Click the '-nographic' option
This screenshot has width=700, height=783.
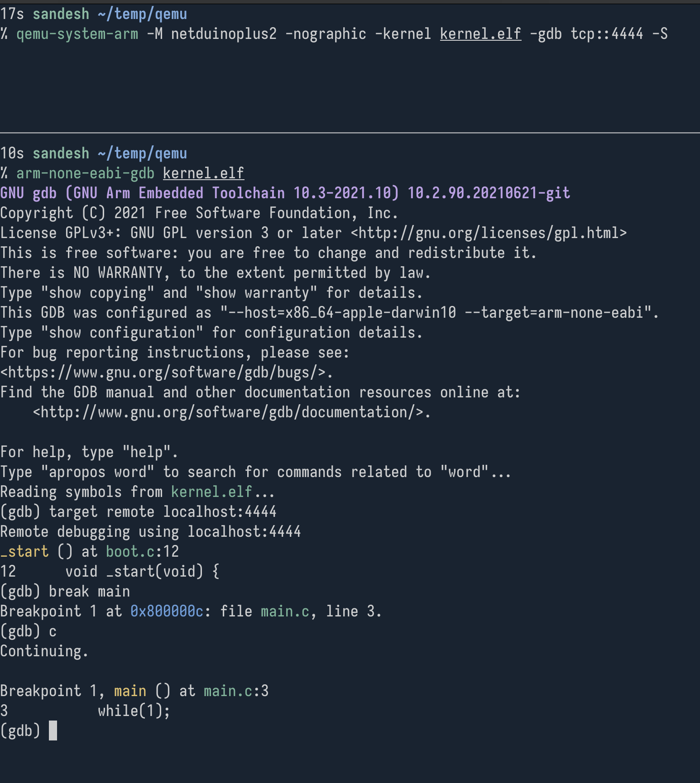[326, 34]
